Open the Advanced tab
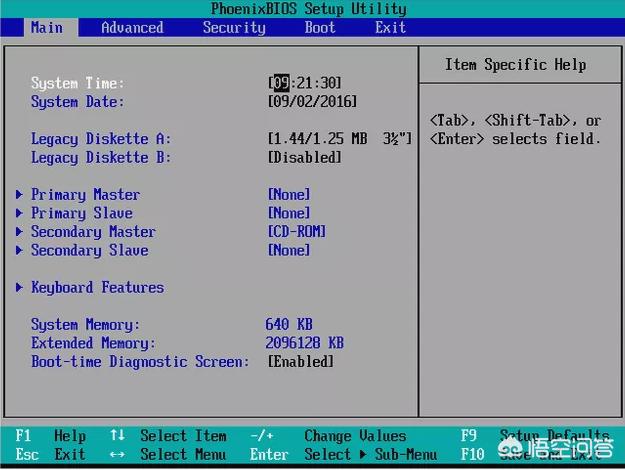Viewport: 625px width, 470px height. point(132,28)
